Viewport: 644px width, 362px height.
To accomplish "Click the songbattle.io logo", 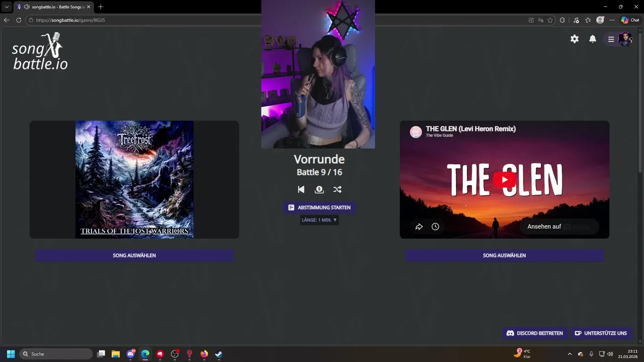I will 40,51.
